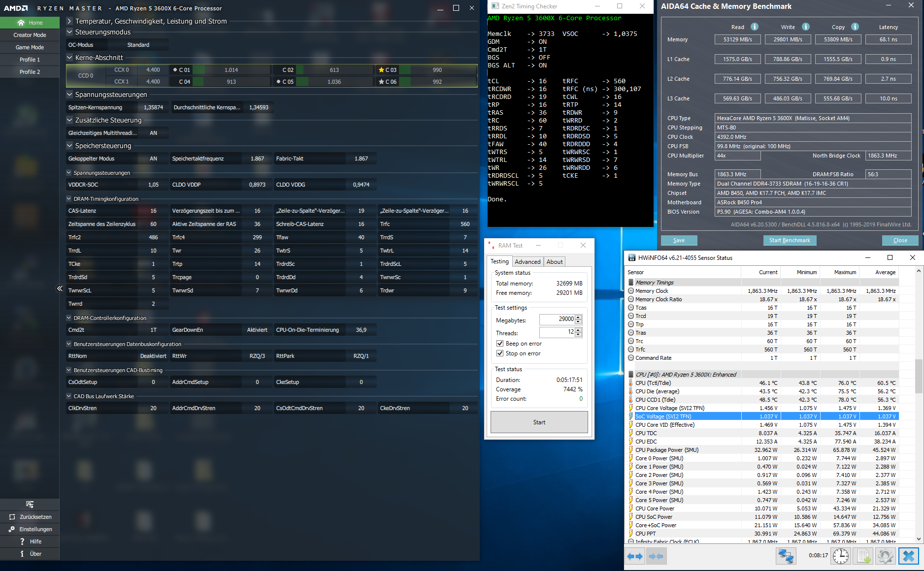This screenshot has width=924, height=571.
Task: Click HWiNFO clock reset timer icon
Action: click(841, 556)
